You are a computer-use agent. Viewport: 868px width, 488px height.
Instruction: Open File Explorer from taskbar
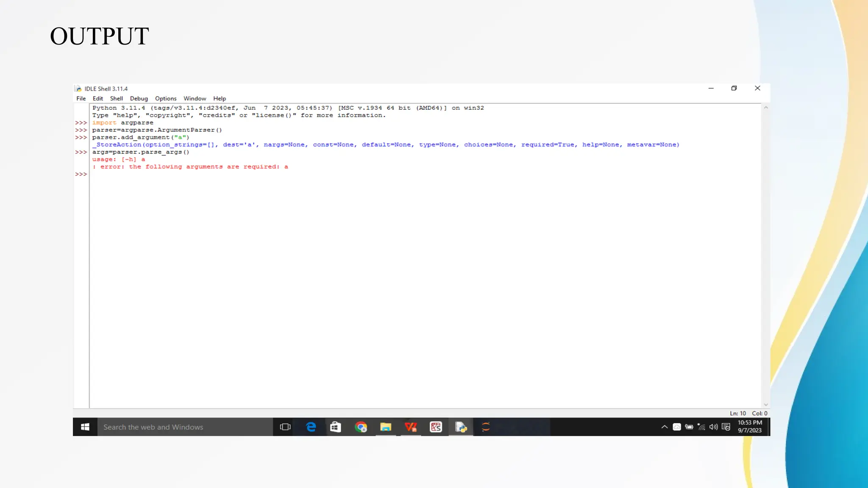tap(386, 427)
